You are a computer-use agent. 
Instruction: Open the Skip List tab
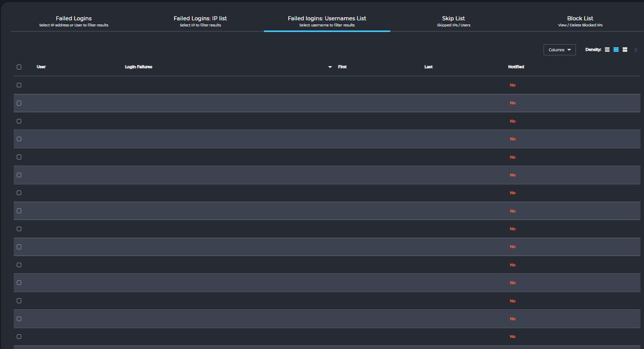(453, 21)
